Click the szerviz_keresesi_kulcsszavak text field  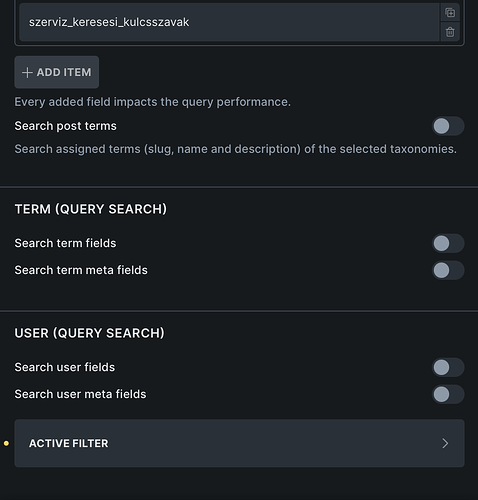[x=230, y=22]
